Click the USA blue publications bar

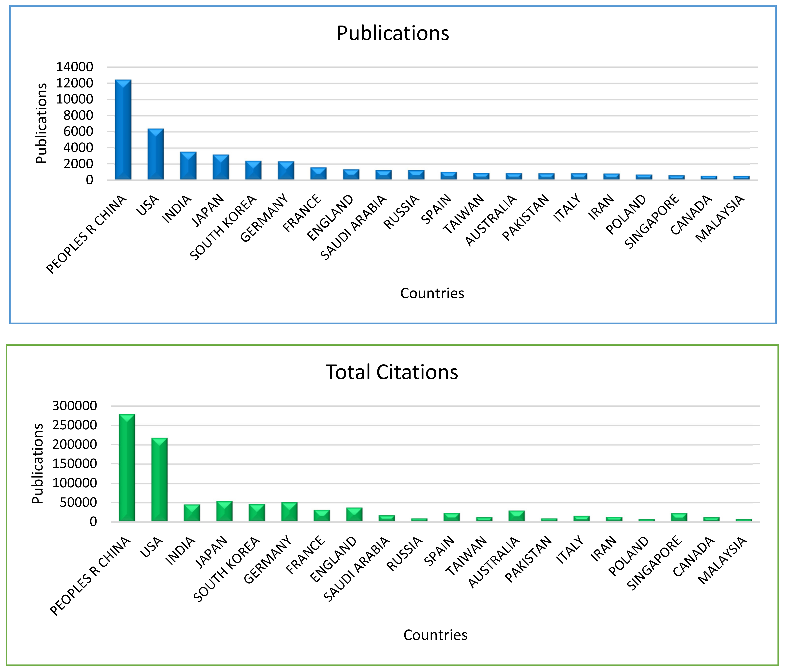[156, 154]
